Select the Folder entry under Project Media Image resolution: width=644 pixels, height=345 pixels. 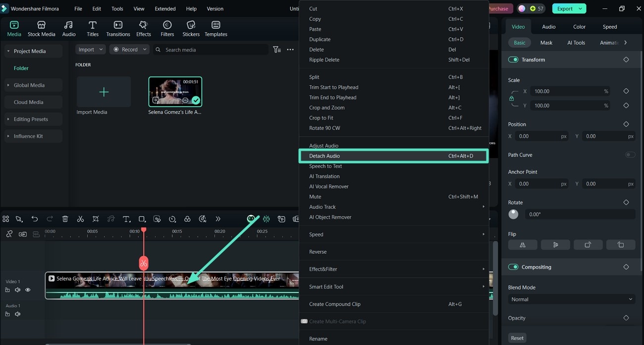tap(21, 68)
